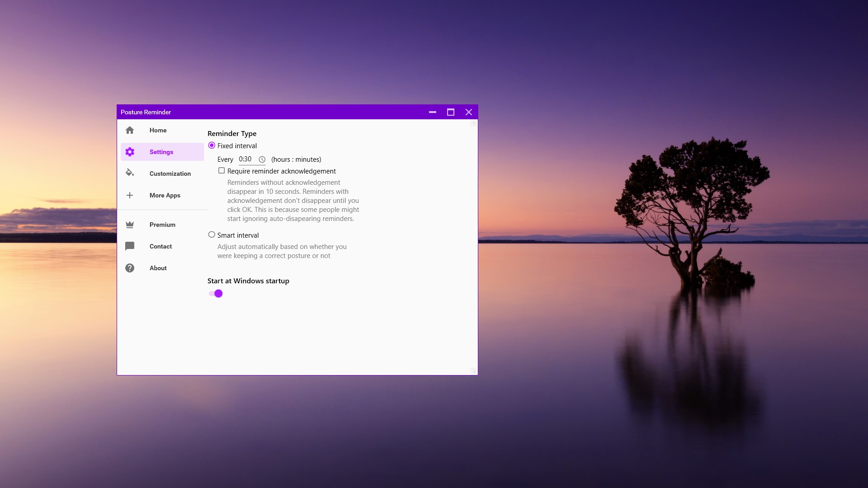The image size is (868, 488).
Task: Go to the Premium menu label
Action: pos(162,225)
